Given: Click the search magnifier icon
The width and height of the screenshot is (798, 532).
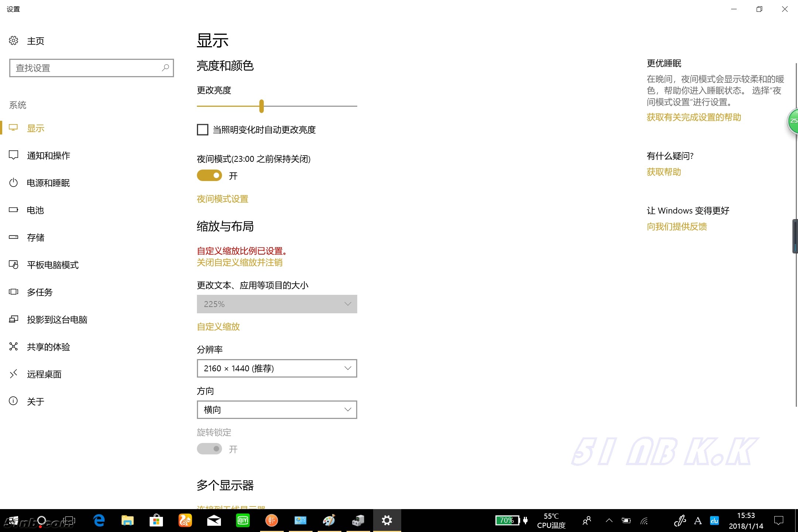Looking at the screenshot, I should [165, 68].
